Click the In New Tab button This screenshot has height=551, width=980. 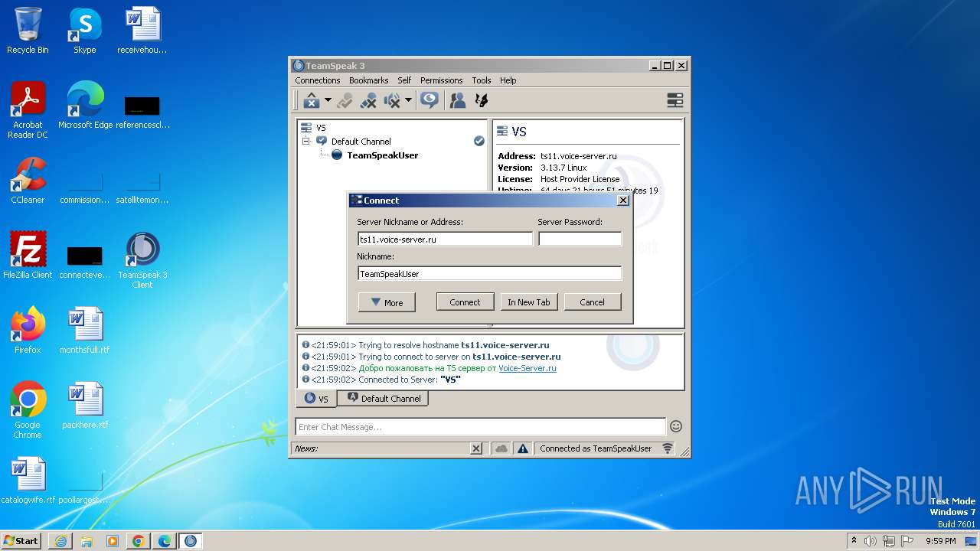click(529, 302)
